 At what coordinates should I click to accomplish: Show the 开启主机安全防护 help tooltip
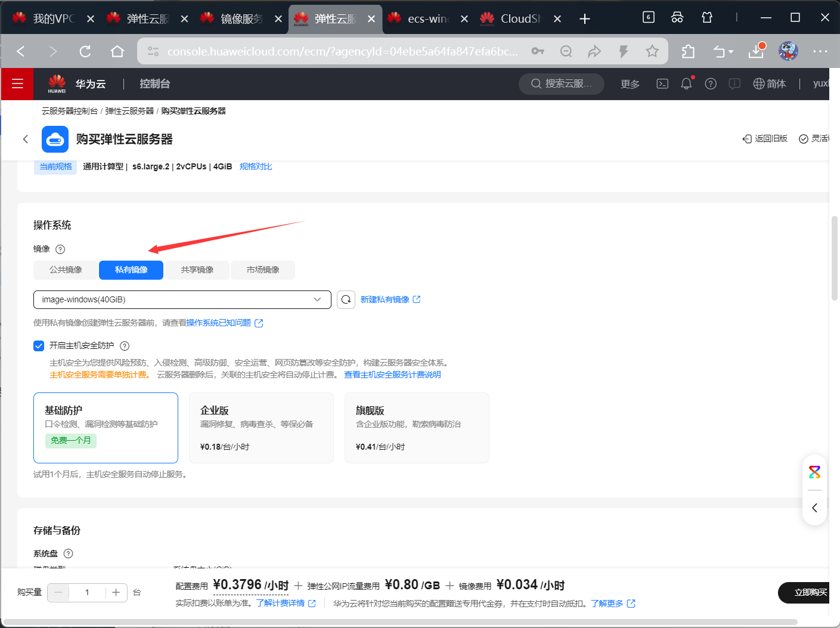tap(125, 346)
